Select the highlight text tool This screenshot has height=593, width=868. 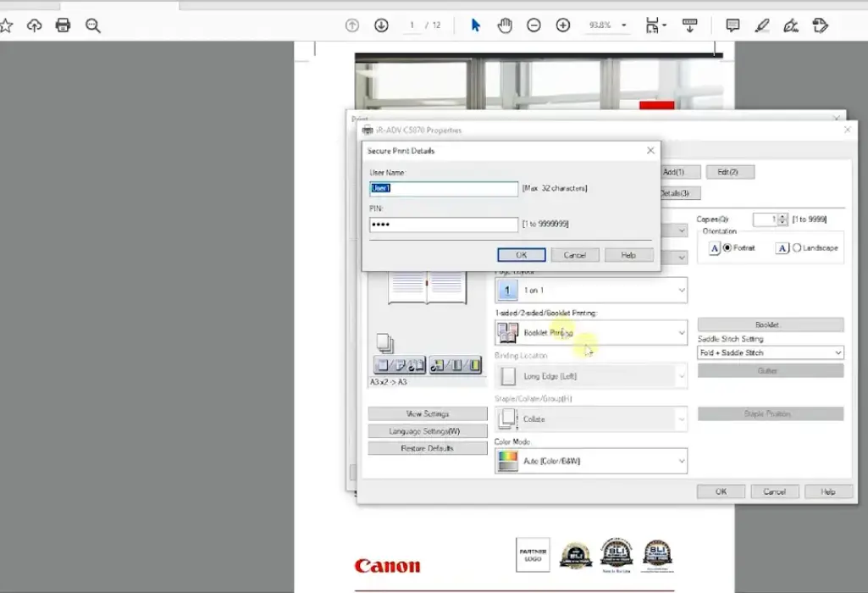point(761,25)
